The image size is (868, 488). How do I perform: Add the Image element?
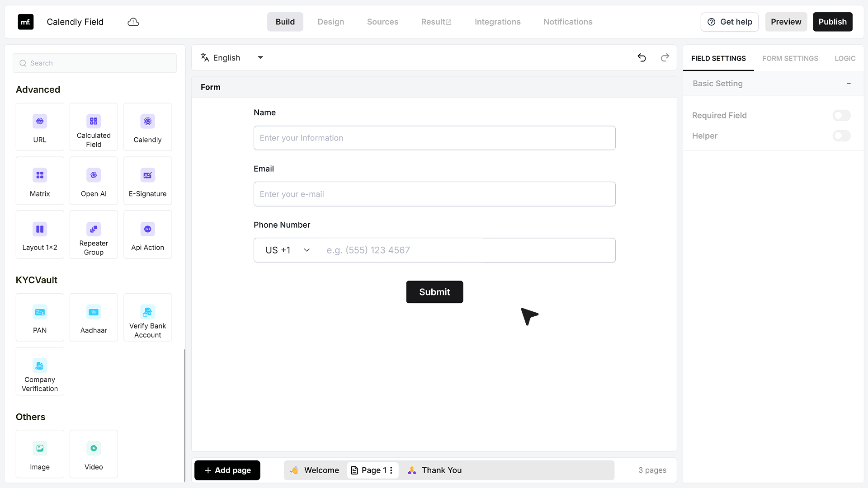coord(40,454)
